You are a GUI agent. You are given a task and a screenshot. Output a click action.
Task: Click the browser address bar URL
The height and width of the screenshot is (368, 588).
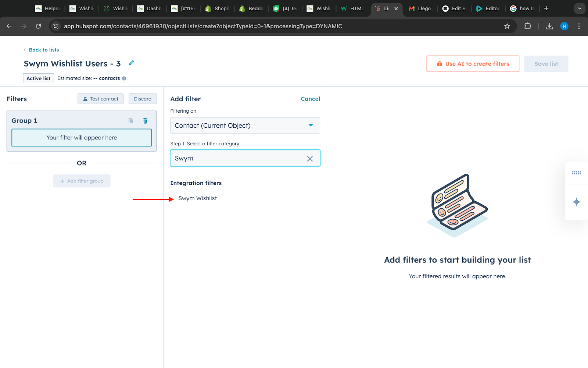(x=203, y=26)
